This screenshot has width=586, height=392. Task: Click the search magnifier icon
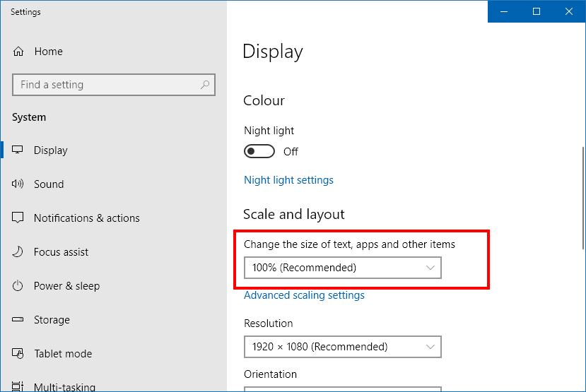point(205,85)
